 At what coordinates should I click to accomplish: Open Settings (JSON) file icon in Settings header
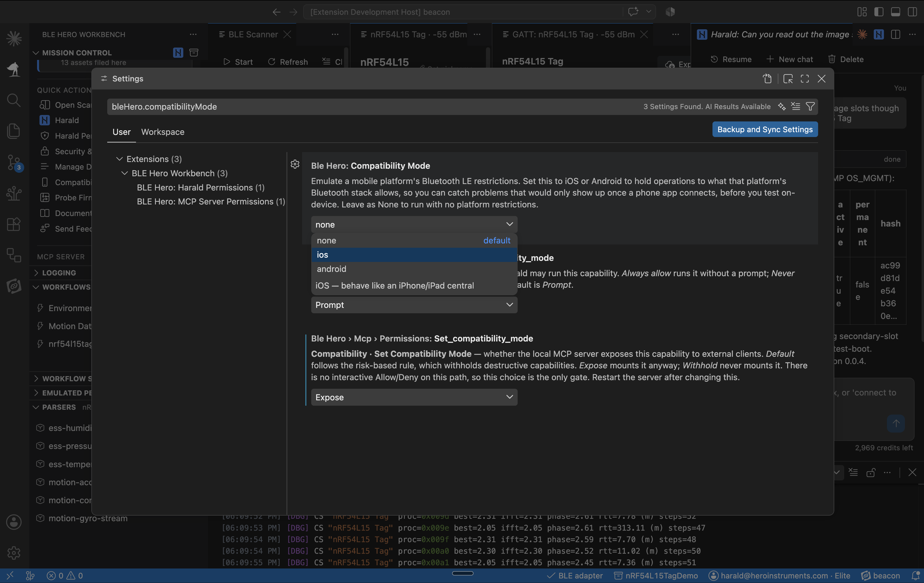(x=767, y=79)
